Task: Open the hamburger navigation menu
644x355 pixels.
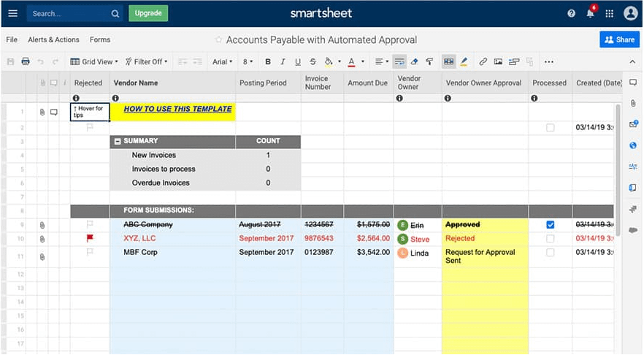Action: [12, 13]
